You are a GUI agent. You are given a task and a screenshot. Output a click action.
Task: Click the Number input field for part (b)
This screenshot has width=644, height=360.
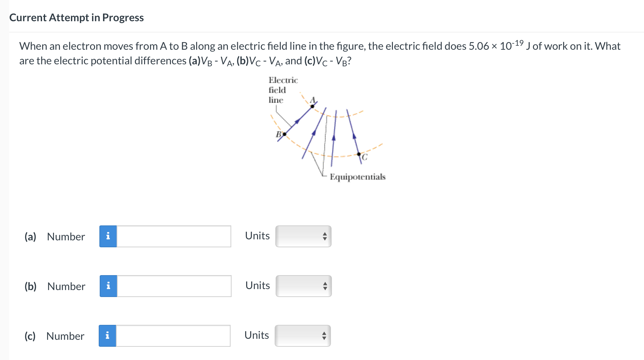click(x=174, y=286)
